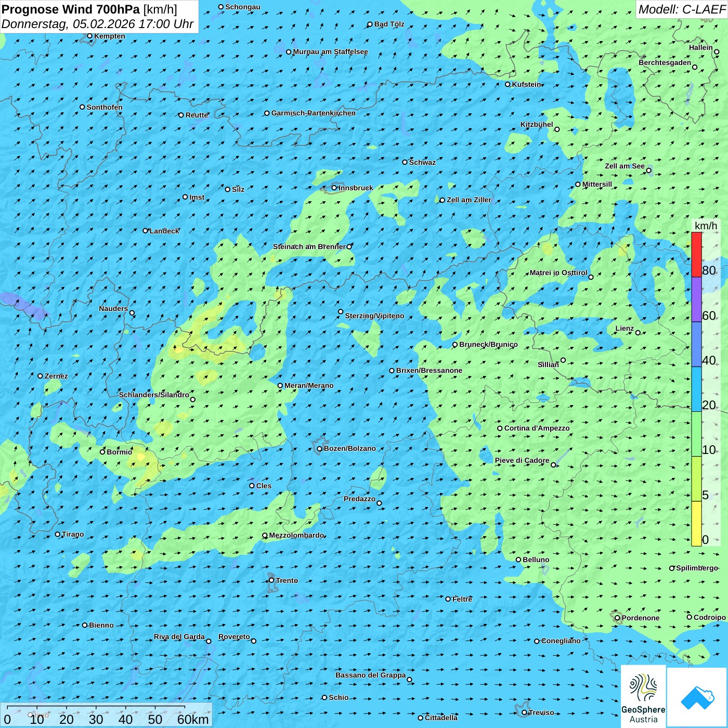Click the Tirano location dot
The image size is (728, 728).
(x=58, y=534)
